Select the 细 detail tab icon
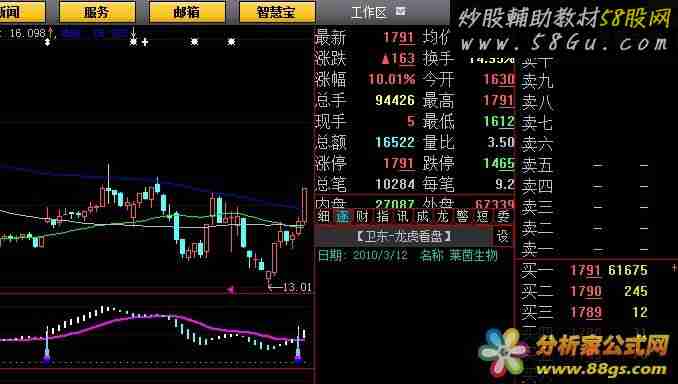The height and width of the screenshot is (384, 678). (323, 217)
